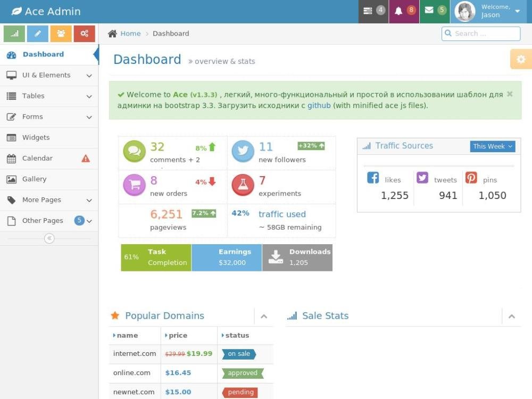
Task: Collapse the Sale Stats widget
Action: 512,317
